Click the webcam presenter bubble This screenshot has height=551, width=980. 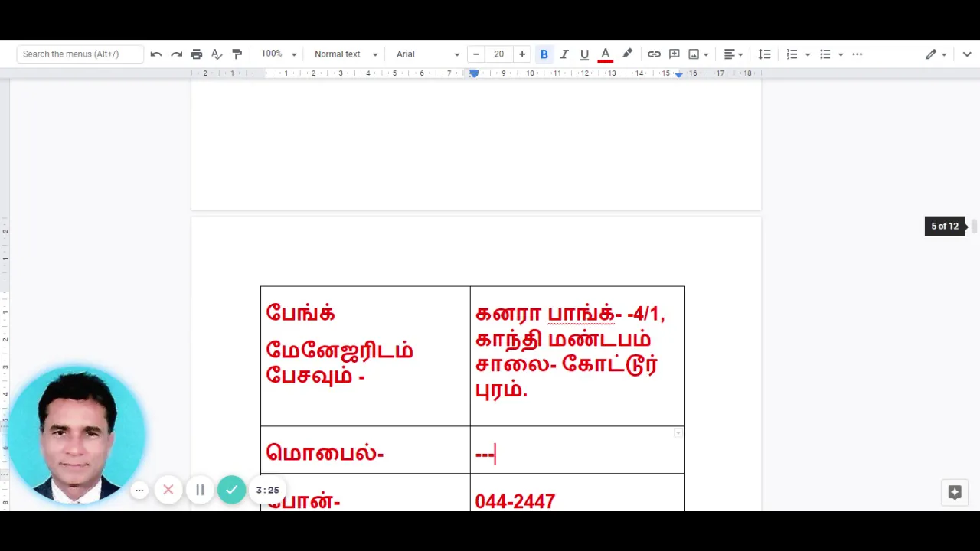pos(76,434)
